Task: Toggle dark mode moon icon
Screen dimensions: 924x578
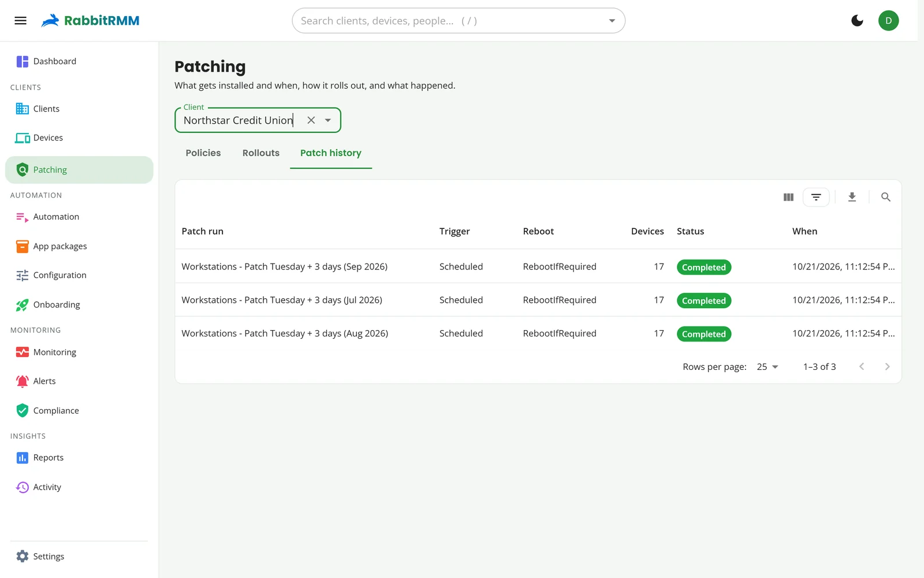Action: (857, 21)
